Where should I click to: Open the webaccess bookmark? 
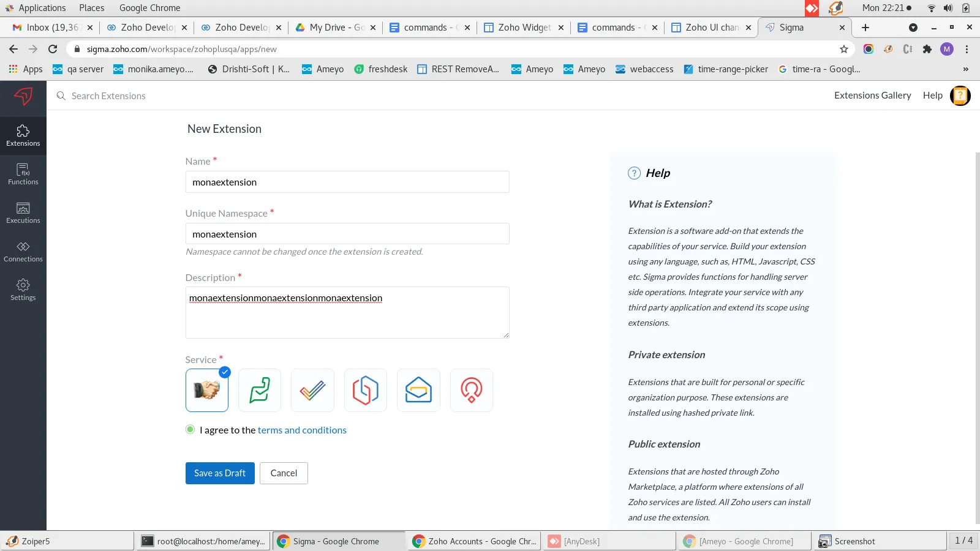644,69
